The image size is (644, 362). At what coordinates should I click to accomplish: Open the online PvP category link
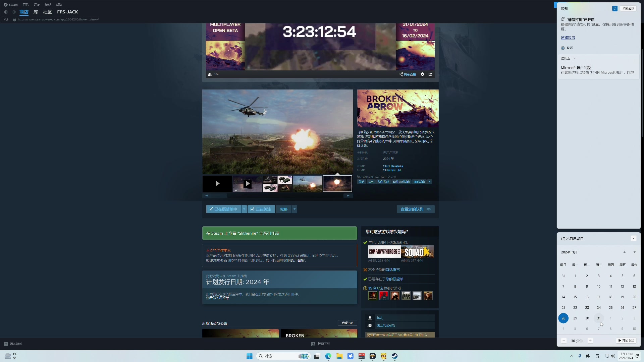(x=399, y=325)
